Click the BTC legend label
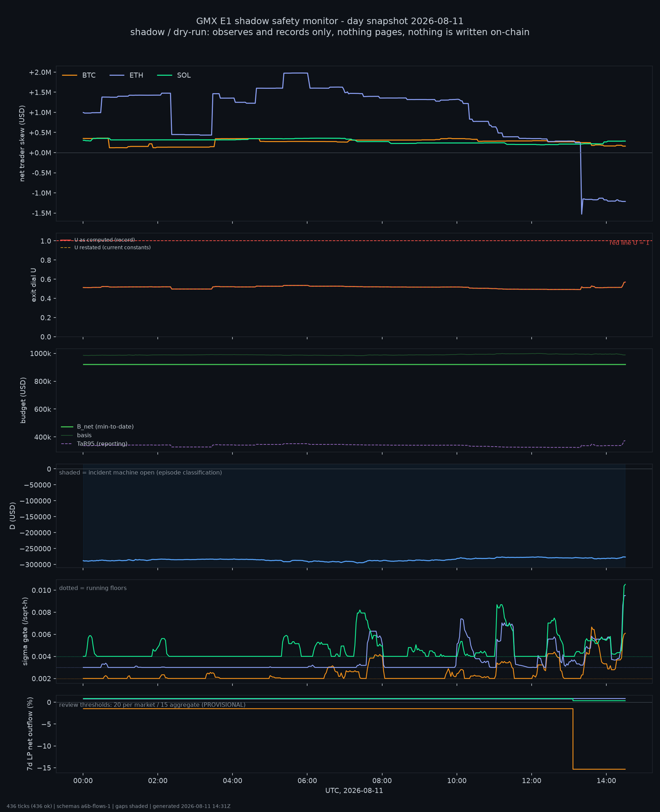The width and height of the screenshot is (660, 812). (x=88, y=75)
